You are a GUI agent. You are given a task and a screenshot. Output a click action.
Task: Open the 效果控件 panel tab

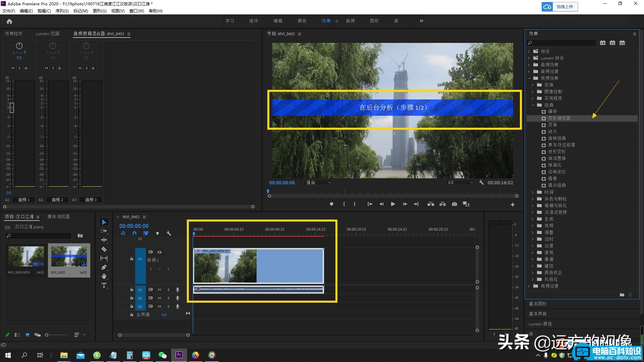click(x=13, y=34)
